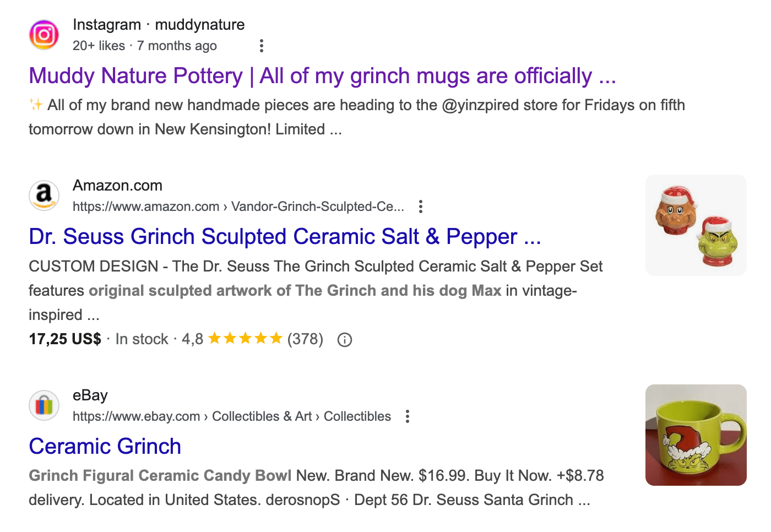
Task: Open the Muddy Nature Pottery grinch mugs result
Action: 322,76
